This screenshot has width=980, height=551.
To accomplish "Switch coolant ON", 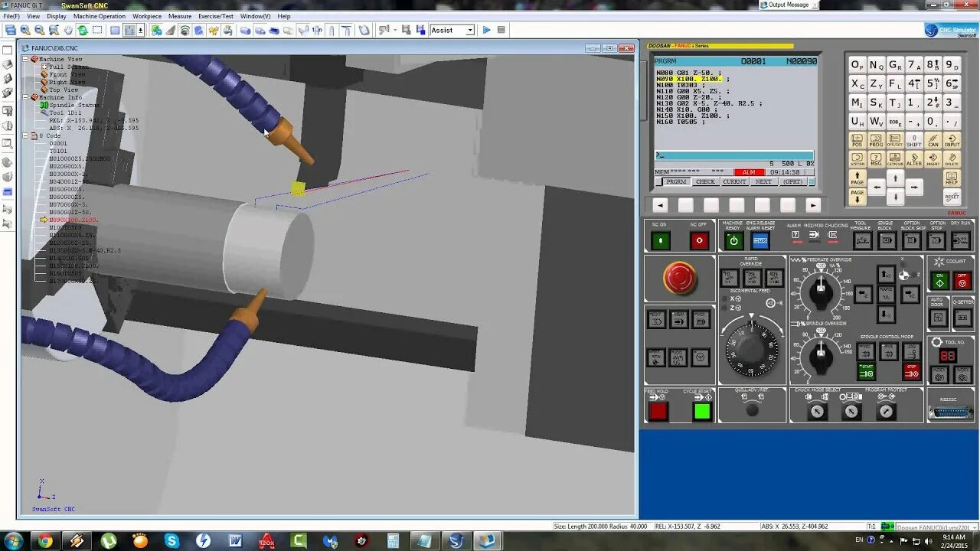I will tap(939, 281).
